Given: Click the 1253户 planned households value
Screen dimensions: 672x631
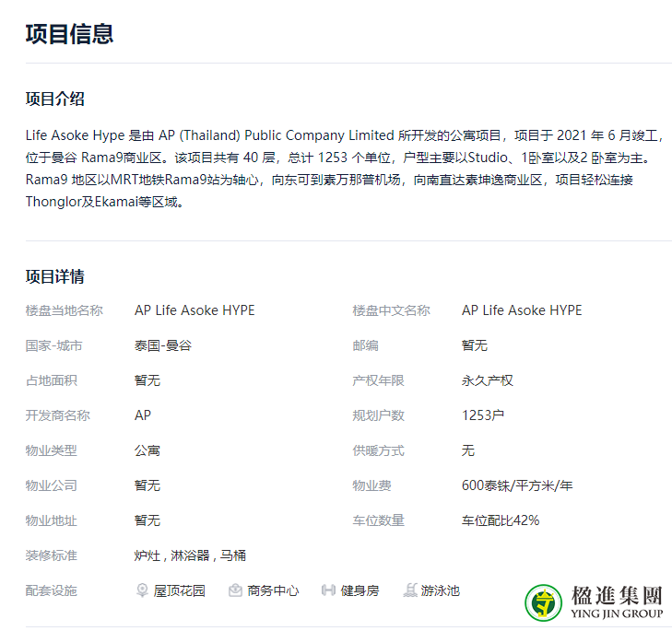Looking at the screenshot, I should tap(483, 415).
